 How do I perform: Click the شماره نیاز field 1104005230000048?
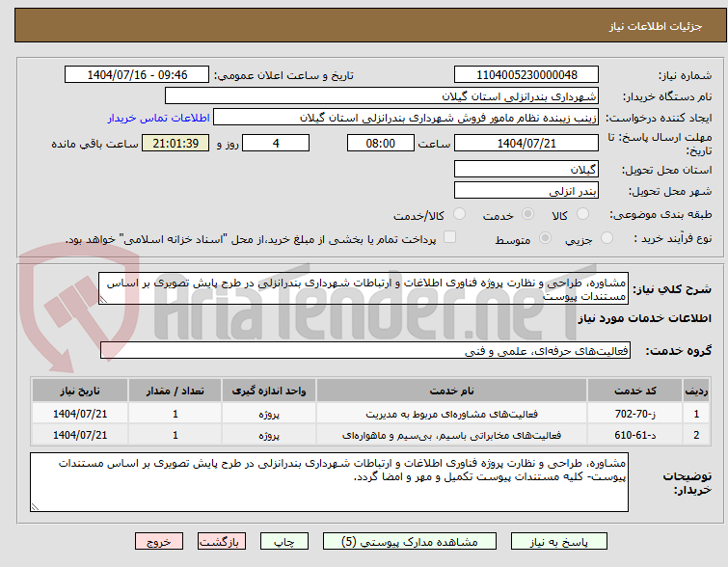point(526,75)
